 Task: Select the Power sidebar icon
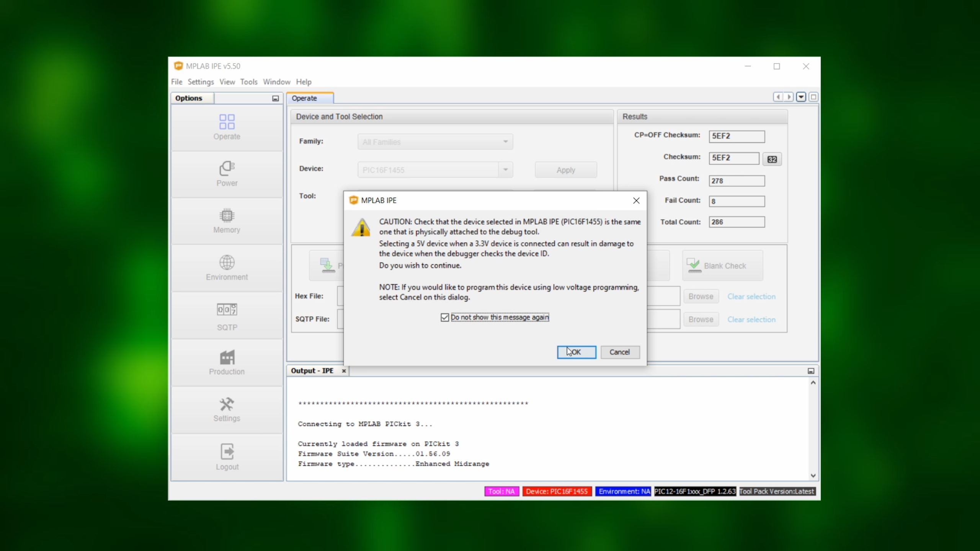(227, 168)
